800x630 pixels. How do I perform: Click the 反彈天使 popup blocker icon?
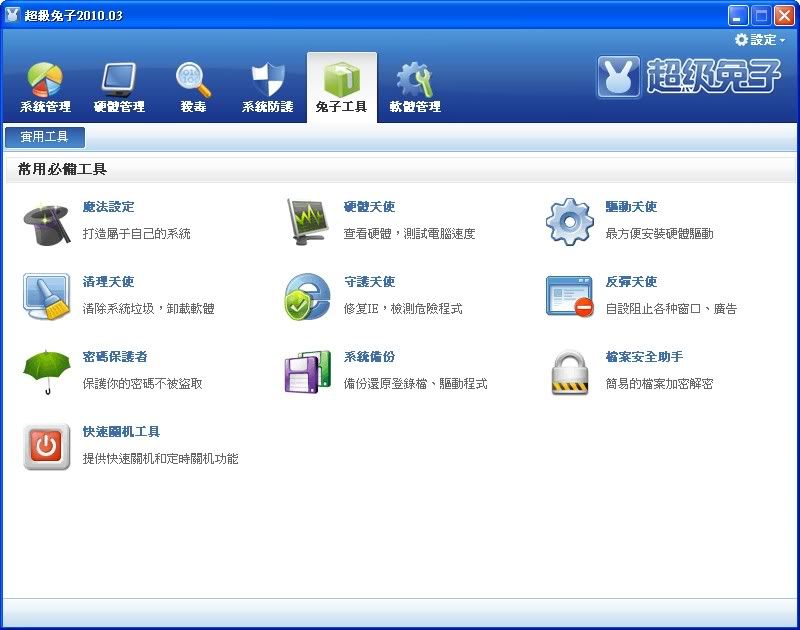coord(569,297)
